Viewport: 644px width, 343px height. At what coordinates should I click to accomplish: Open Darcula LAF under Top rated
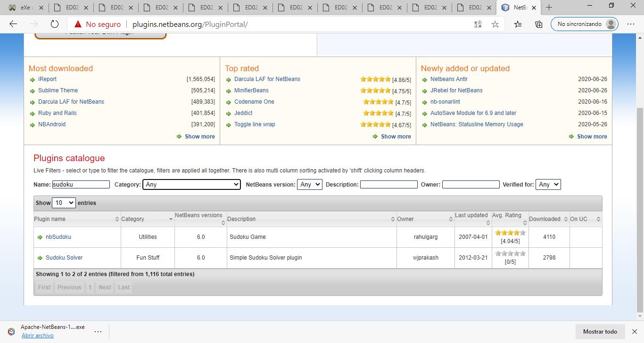coord(267,79)
